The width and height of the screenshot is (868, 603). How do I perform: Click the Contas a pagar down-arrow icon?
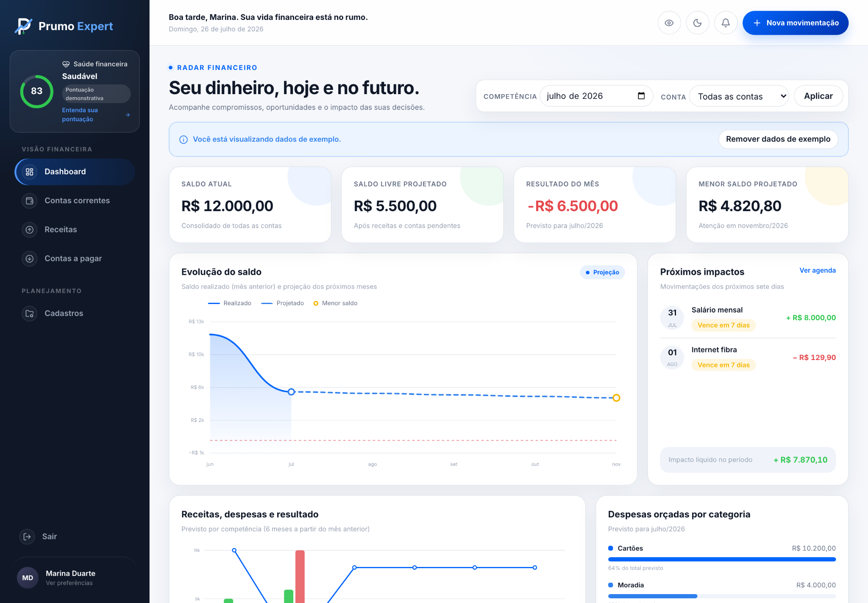point(30,258)
